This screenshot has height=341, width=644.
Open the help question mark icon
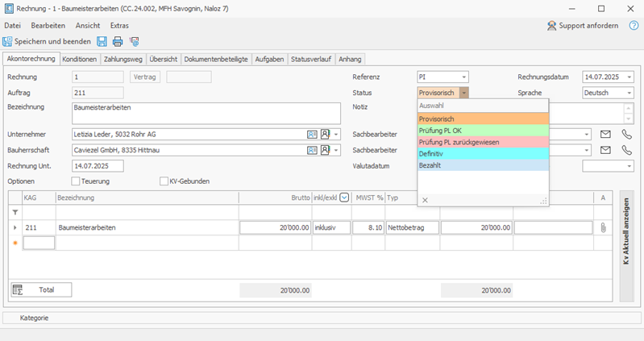click(x=634, y=26)
